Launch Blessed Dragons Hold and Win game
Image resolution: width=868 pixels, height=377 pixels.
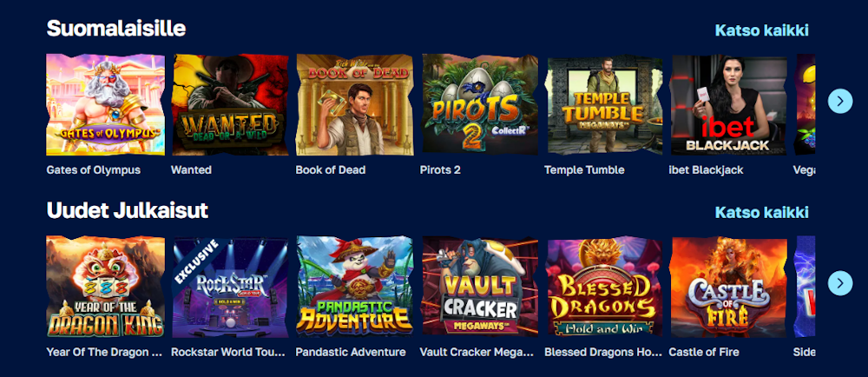tap(604, 287)
